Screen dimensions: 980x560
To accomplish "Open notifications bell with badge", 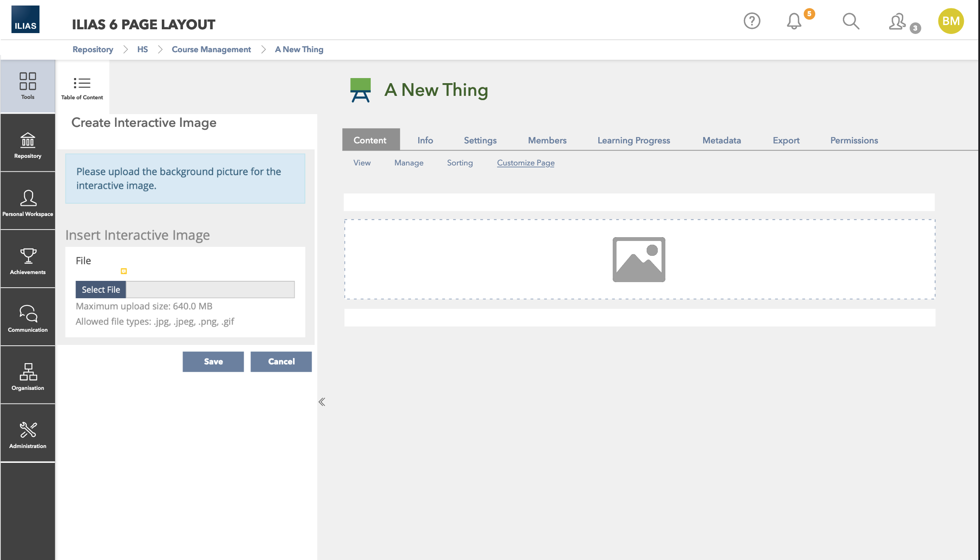I will [x=794, y=21].
